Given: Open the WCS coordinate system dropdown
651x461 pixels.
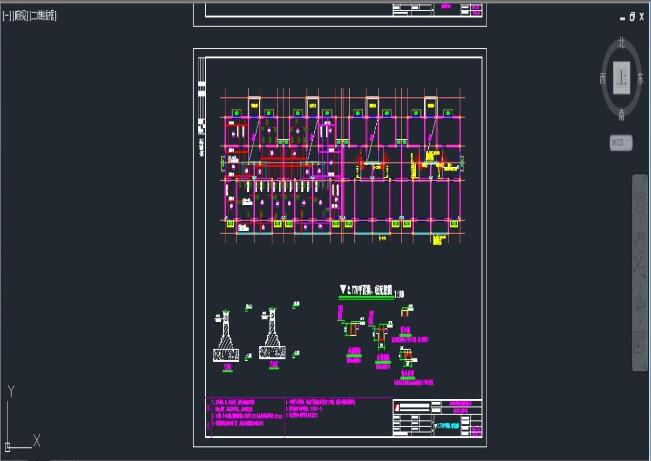Looking at the screenshot, I should pos(620,143).
